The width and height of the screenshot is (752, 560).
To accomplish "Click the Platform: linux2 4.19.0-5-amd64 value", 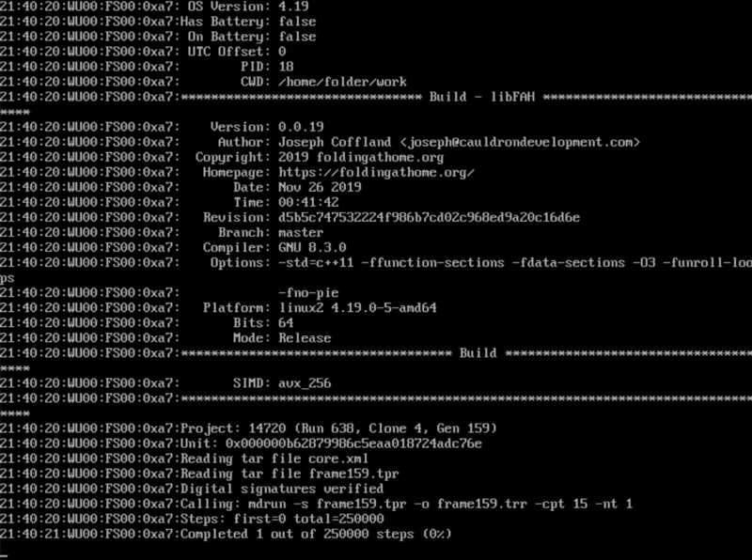I will click(357, 307).
